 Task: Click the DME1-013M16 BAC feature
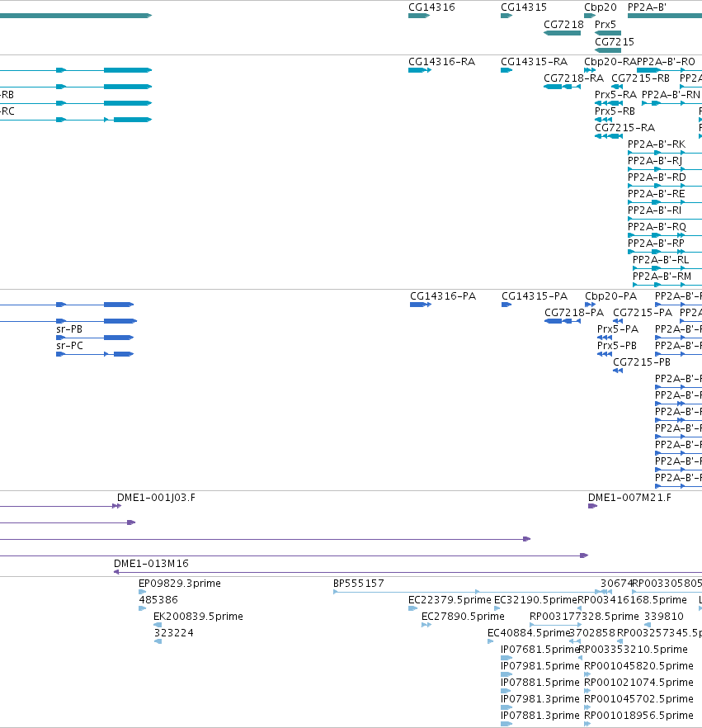(x=408, y=572)
